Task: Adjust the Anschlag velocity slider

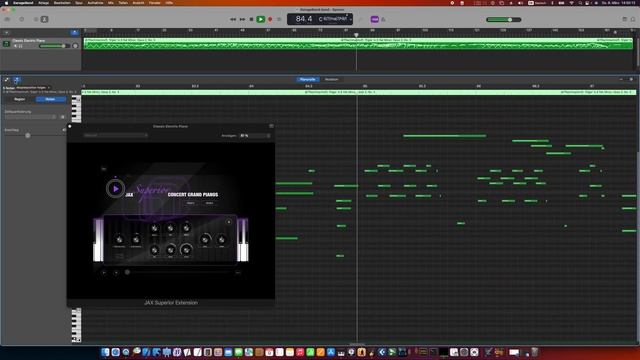Action: [x=28, y=135]
